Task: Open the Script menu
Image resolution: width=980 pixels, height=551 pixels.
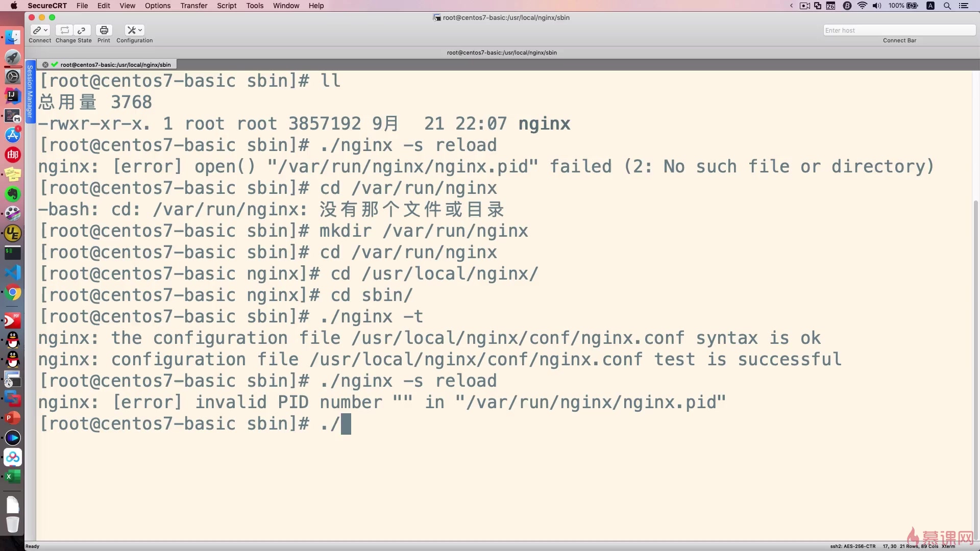Action: point(227,6)
